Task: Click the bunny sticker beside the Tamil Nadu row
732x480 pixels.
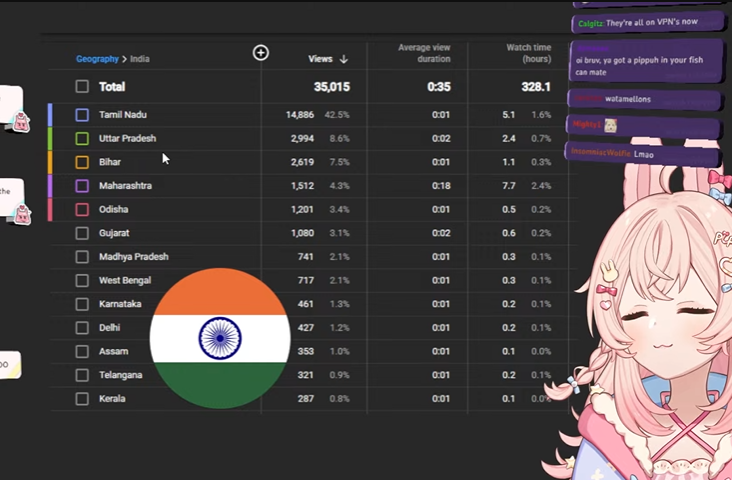Action: pos(21,122)
